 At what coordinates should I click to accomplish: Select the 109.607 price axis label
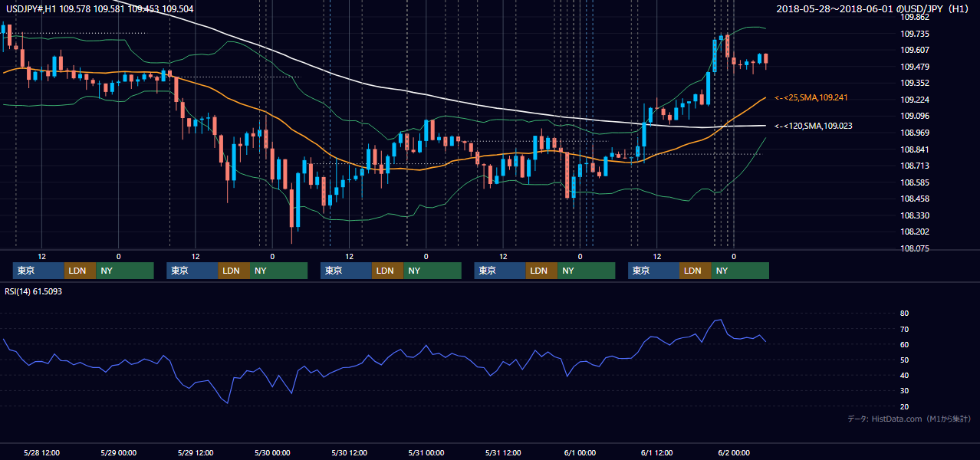(915, 50)
